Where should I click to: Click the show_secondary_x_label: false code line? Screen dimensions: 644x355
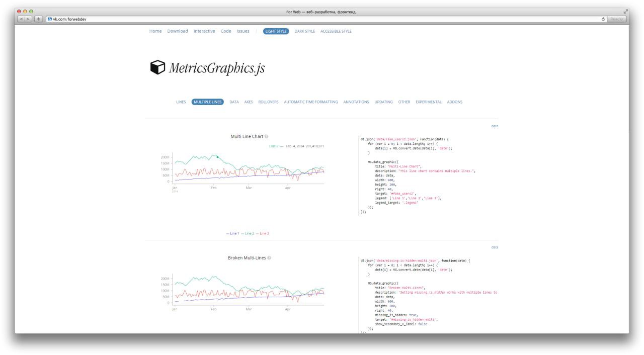[401, 324]
